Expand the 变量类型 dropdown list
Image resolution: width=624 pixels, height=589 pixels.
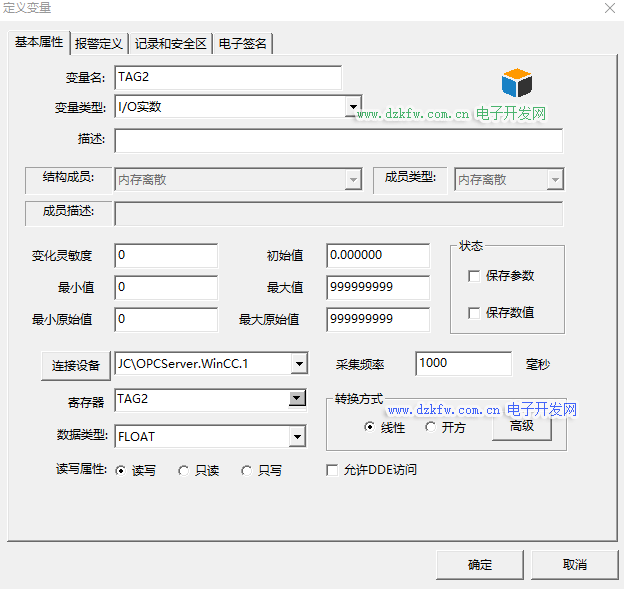coord(352,106)
